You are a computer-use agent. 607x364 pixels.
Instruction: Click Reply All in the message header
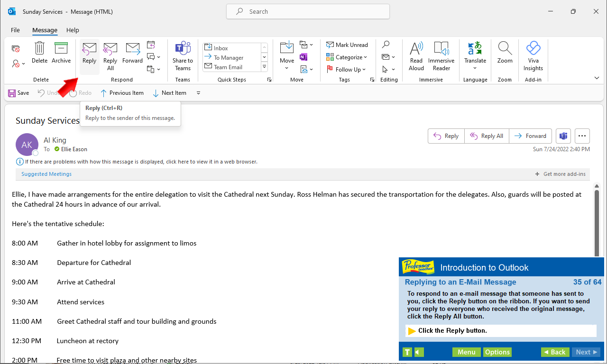click(x=487, y=136)
